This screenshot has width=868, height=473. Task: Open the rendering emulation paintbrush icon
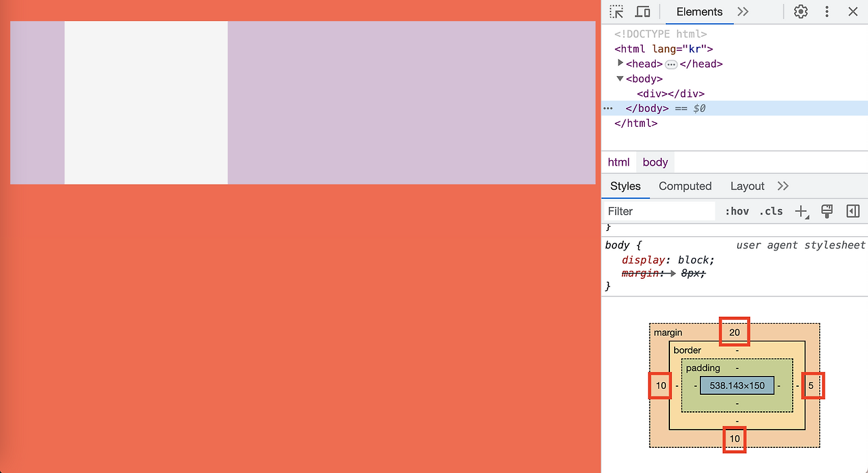point(827,211)
